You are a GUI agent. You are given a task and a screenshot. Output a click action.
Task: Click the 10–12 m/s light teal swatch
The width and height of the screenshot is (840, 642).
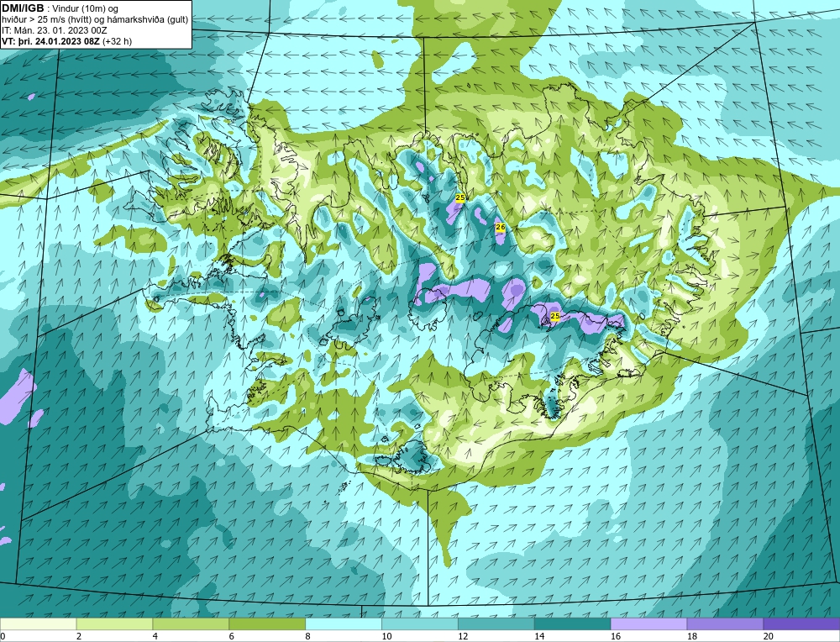point(420,624)
